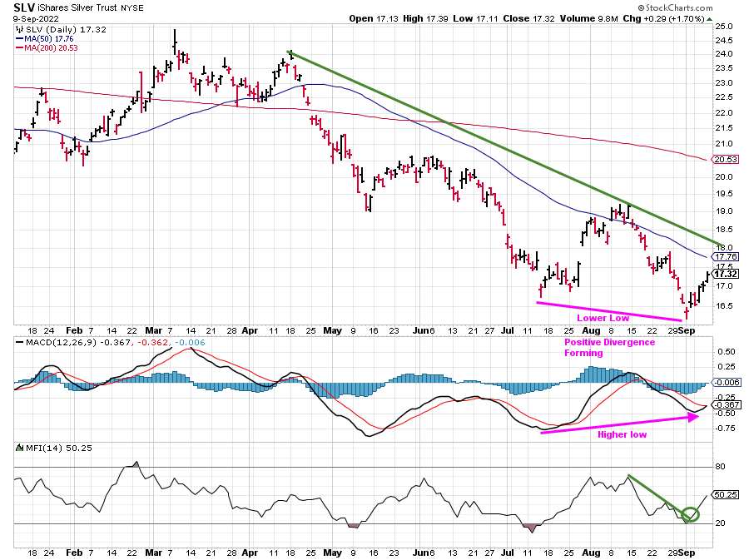Click the 80 overbought level label on MFI axis
This screenshot has width=749, height=560.
pyautogui.click(x=720, y=467)
